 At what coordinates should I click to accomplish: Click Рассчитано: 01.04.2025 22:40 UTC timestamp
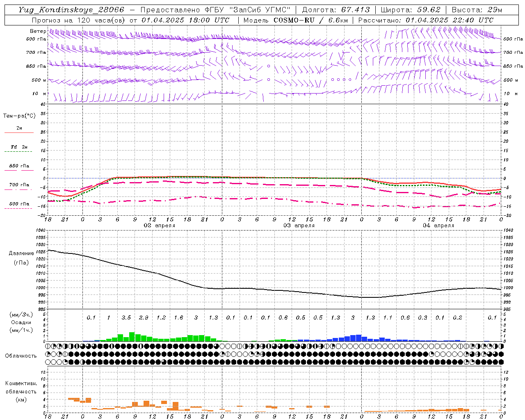[x=426, y=20]
